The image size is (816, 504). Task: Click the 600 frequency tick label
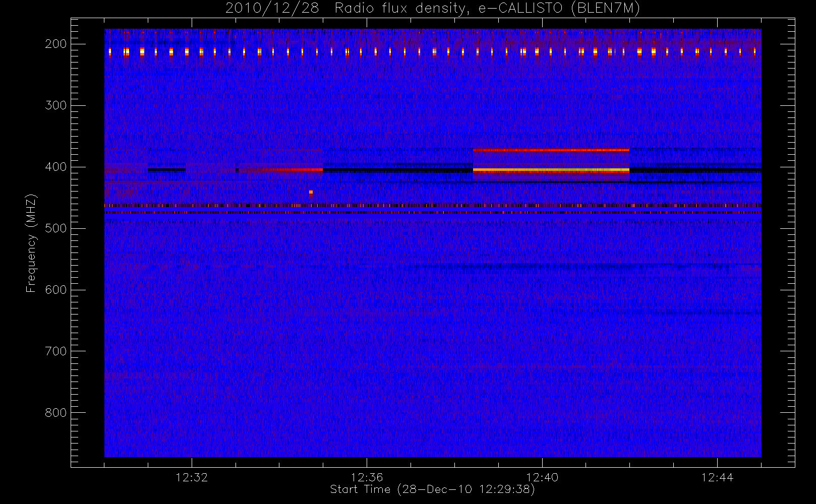55,290
